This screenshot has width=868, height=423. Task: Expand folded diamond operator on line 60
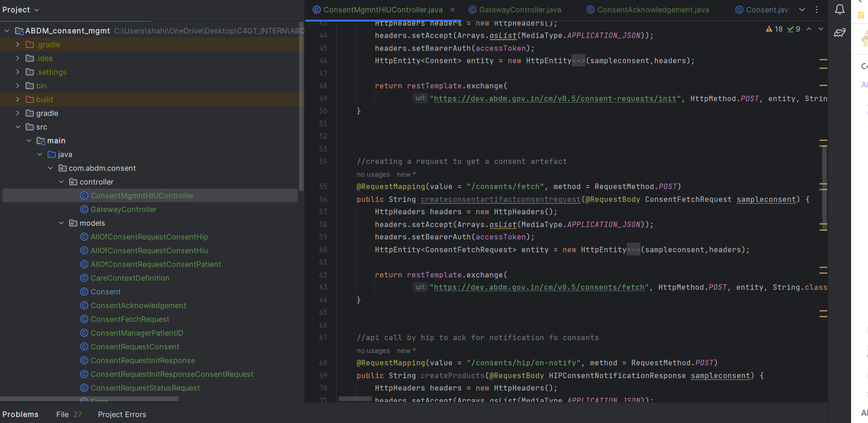634,250
